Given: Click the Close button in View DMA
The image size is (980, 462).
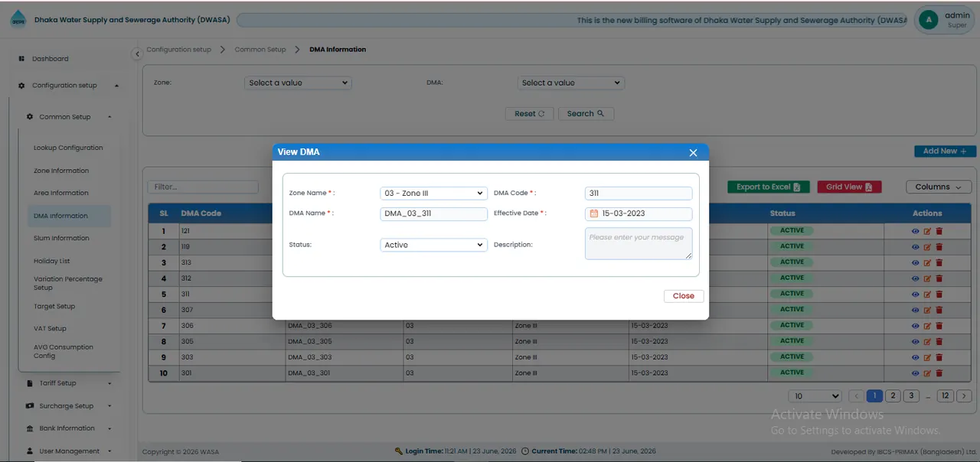Looking at the screenshot, I should point(684,296).
